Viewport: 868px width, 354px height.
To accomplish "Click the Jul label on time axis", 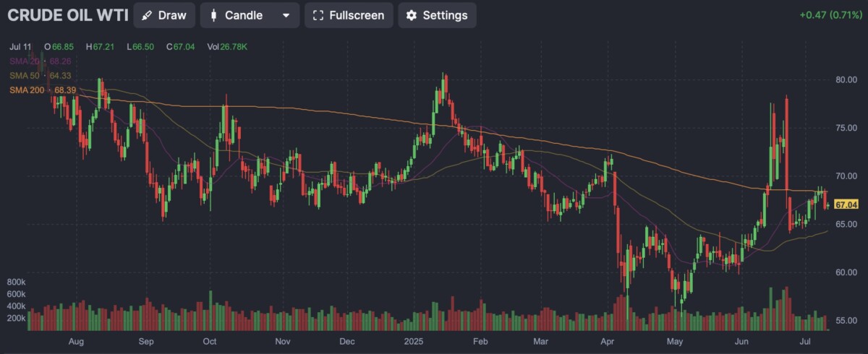I will tap(807, 340).
